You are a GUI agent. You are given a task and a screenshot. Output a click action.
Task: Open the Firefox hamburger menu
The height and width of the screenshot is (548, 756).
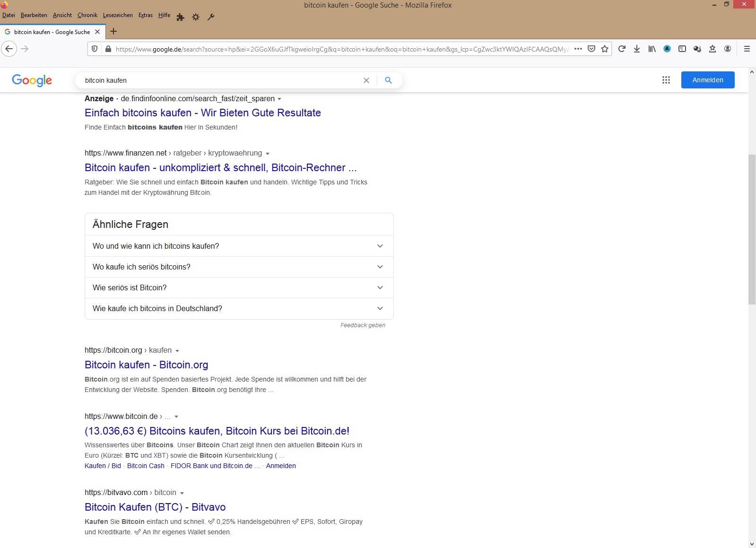pos(747,49)
